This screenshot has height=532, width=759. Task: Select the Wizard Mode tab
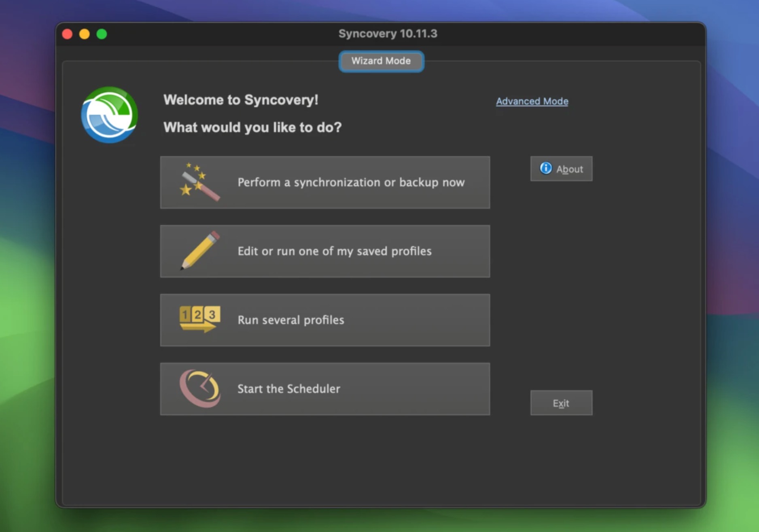pyautogui.click(x=381, y=61)
